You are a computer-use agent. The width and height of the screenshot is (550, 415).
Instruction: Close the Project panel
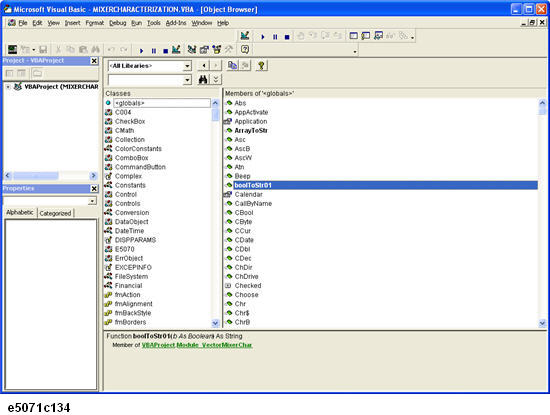[x=94, y=61]
